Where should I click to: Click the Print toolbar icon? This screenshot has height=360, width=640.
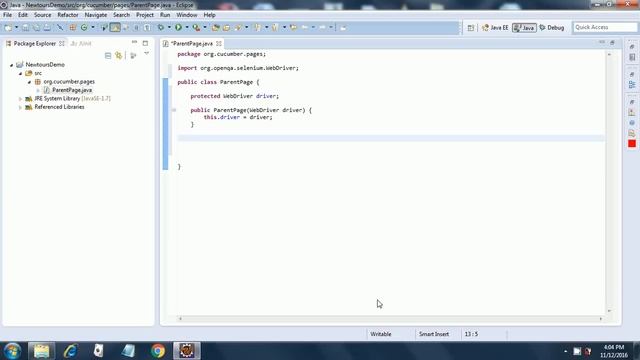pyautogui.click(x=47, y=27)
